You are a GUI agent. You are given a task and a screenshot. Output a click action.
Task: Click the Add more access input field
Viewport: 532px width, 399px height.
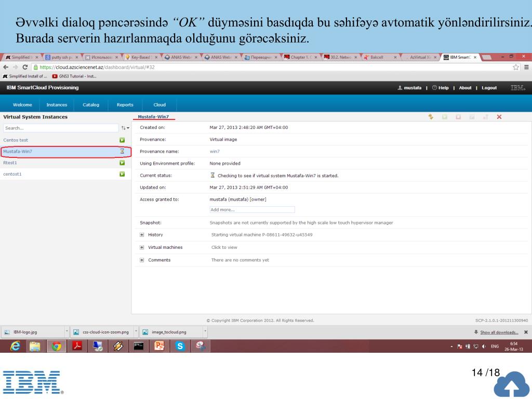[x=252, y=210]
